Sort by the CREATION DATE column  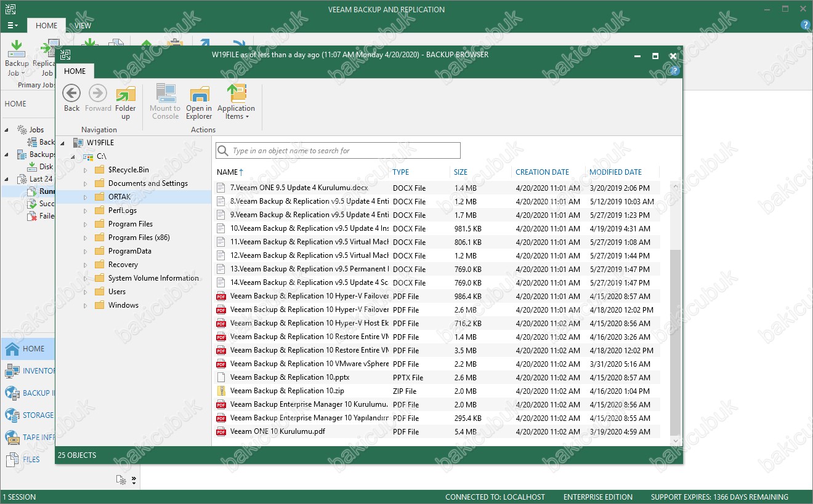(543, 172)
